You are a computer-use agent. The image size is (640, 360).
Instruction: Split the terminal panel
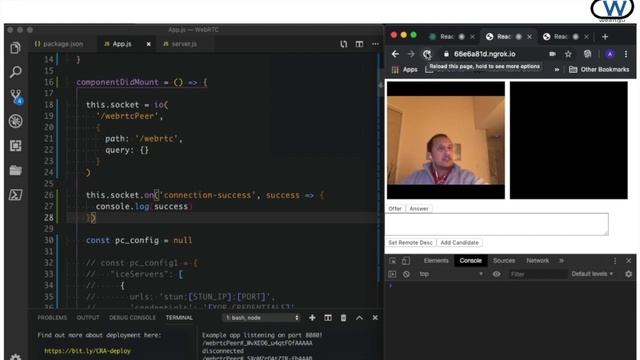coord(328,318)
